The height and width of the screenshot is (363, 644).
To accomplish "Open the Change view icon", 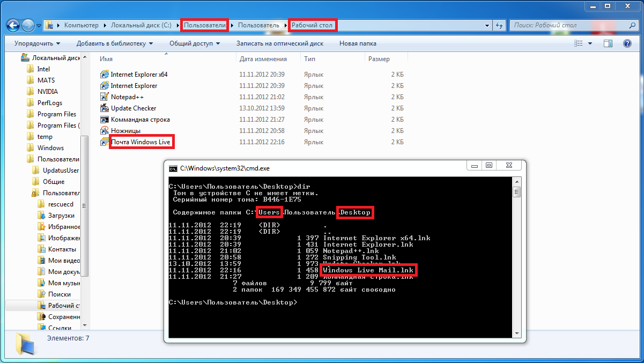I will (578, 43).
